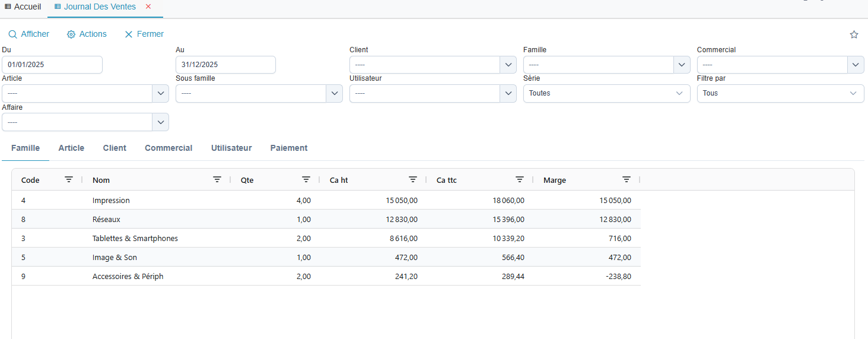This screenshot has height=339, width=868.
Task: Open the Ca ht column filter icon
Action: pyautogui.click(x=413, y=179)
